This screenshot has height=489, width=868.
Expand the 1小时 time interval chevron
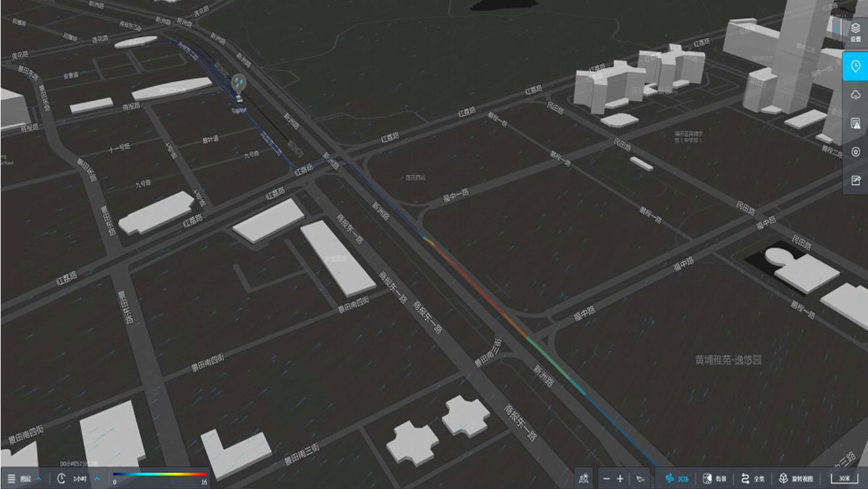click(x=98, y=478)
